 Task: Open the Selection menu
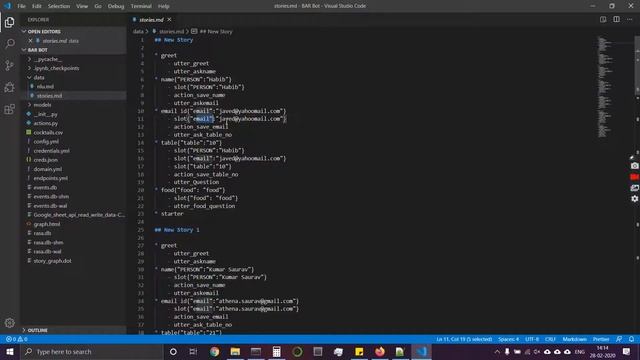coord(59,6)
